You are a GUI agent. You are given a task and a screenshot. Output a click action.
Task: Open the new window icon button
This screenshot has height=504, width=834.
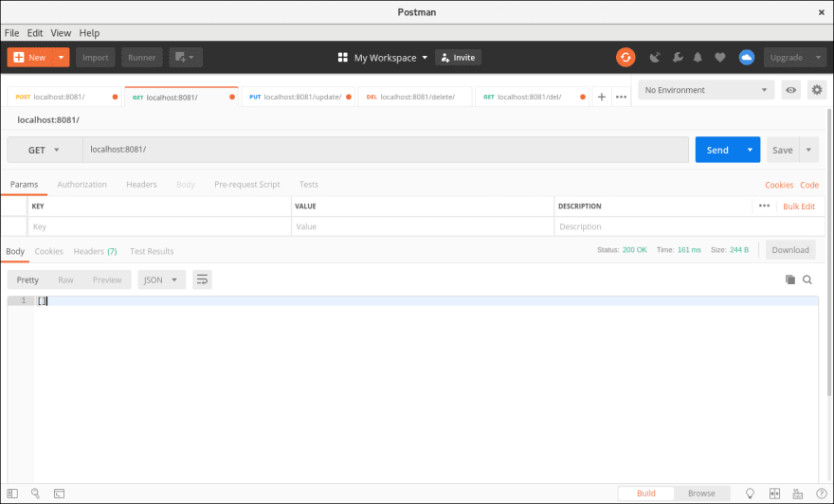click(x=186, y=58)
